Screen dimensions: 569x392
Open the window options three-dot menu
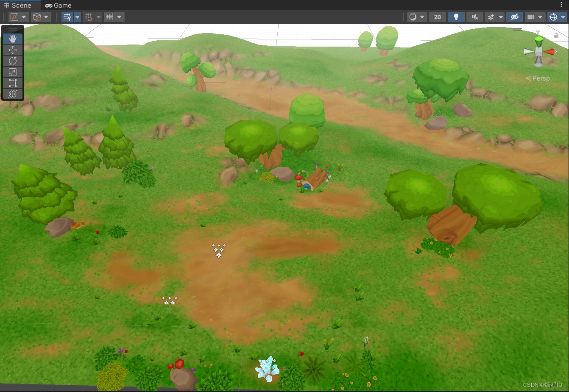[561, 5]
